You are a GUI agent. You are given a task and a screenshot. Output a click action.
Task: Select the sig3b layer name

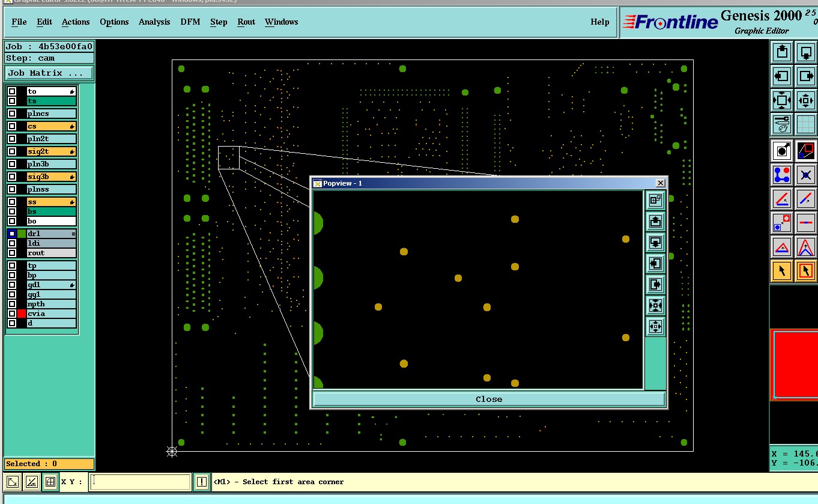[52, 177]
